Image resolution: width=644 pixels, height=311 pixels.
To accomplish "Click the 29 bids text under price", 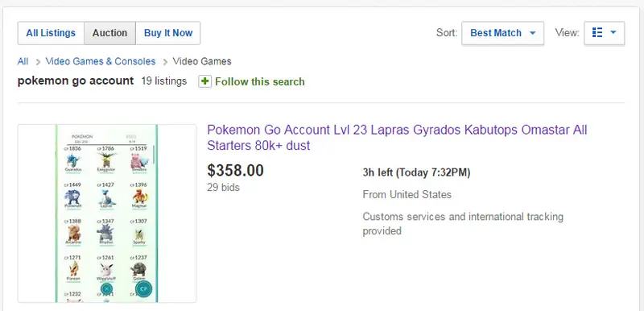I will coord(223,188).
